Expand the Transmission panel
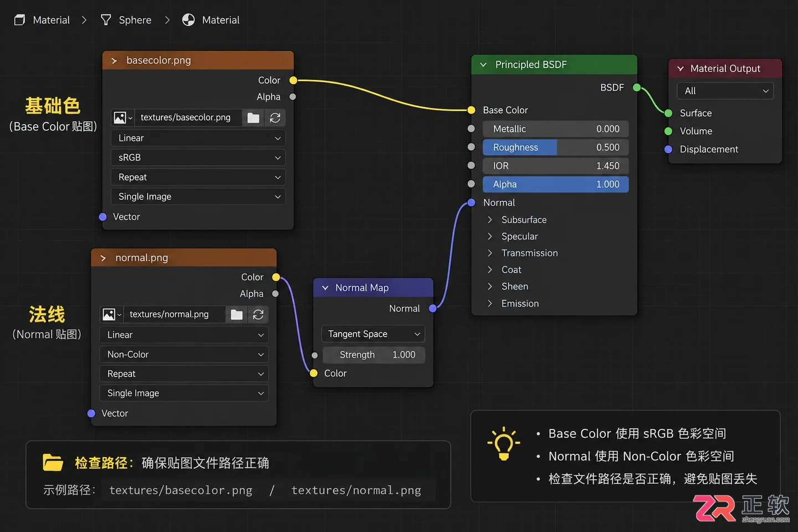 point(490,253)
